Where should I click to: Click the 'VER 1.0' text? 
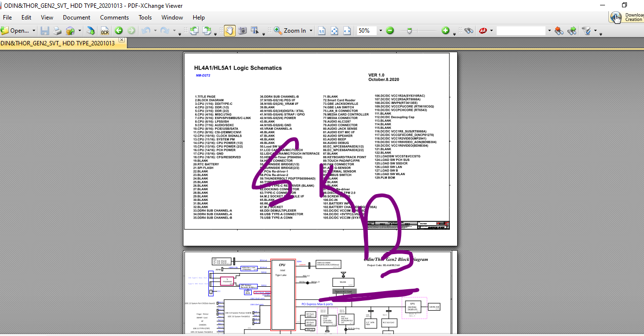[377, 75]
